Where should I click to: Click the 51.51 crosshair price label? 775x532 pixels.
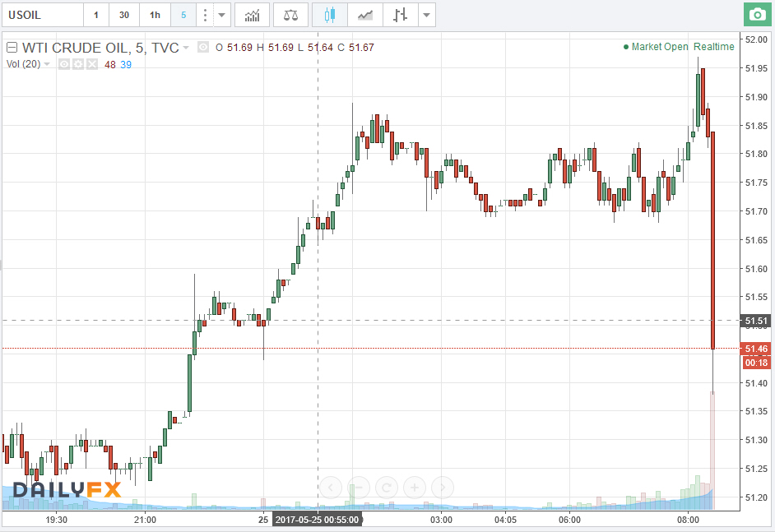[x=756, y=321]
